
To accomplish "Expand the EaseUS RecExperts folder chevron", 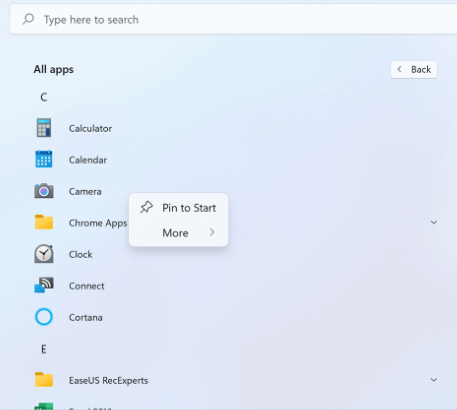I will [x=434, y=380].
